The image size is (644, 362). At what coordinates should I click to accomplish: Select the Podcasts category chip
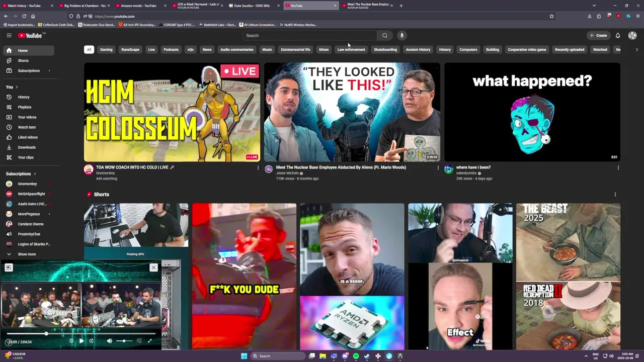[171, 50]
